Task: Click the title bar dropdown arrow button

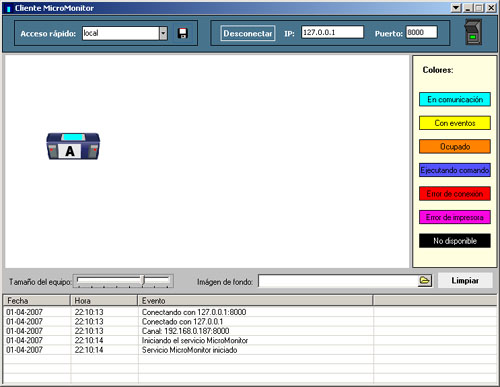Action: tap(456, 8)
